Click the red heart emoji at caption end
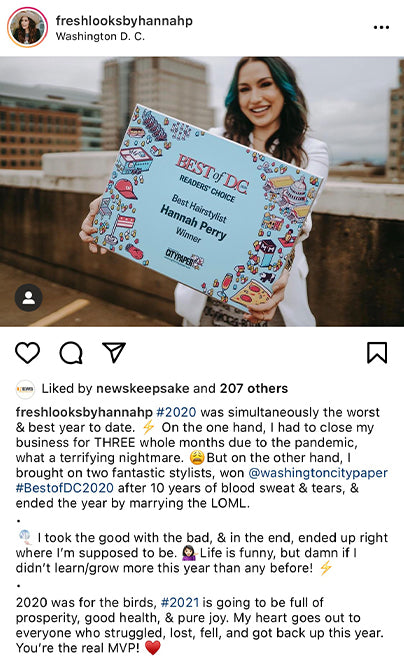 153,648
